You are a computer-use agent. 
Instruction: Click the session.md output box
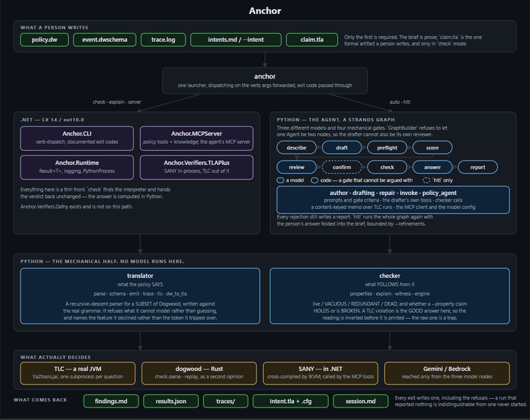point(361,401)
